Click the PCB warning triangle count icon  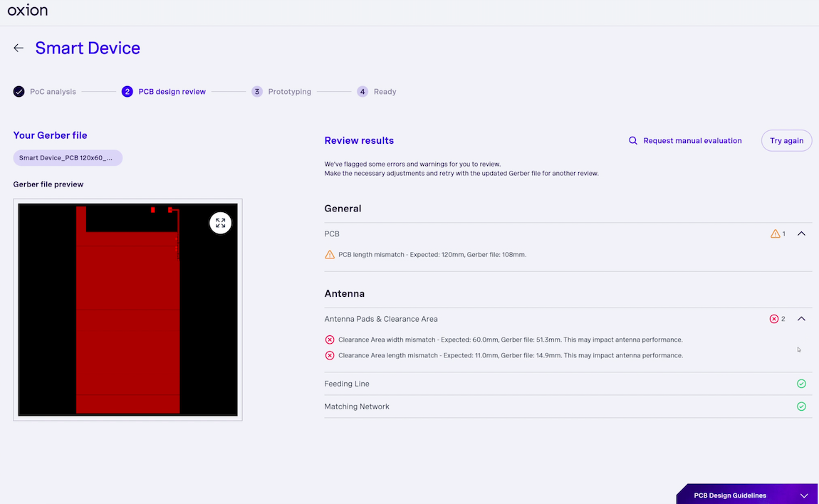click(776, 233)
